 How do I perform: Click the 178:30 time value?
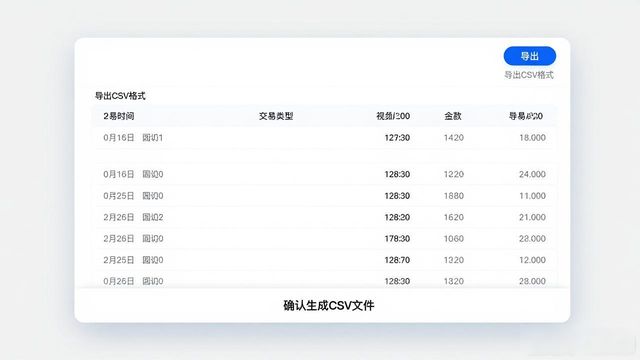(397, 238)
